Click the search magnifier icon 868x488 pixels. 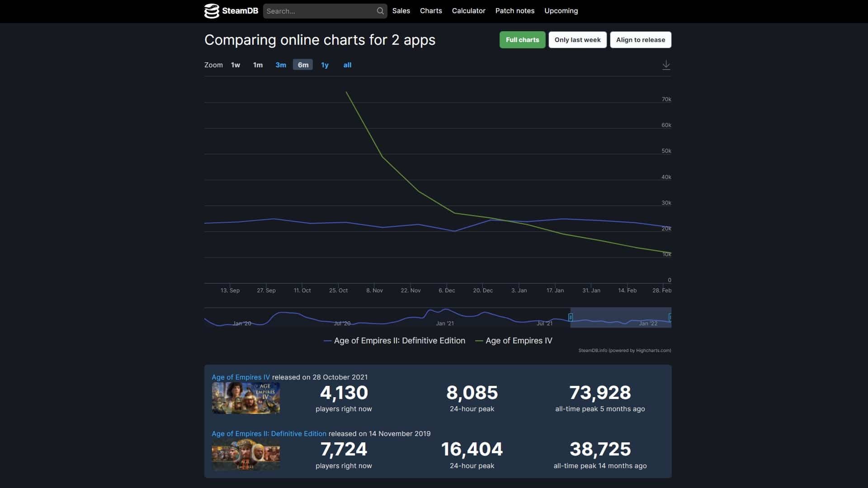[x=379, y=11]
